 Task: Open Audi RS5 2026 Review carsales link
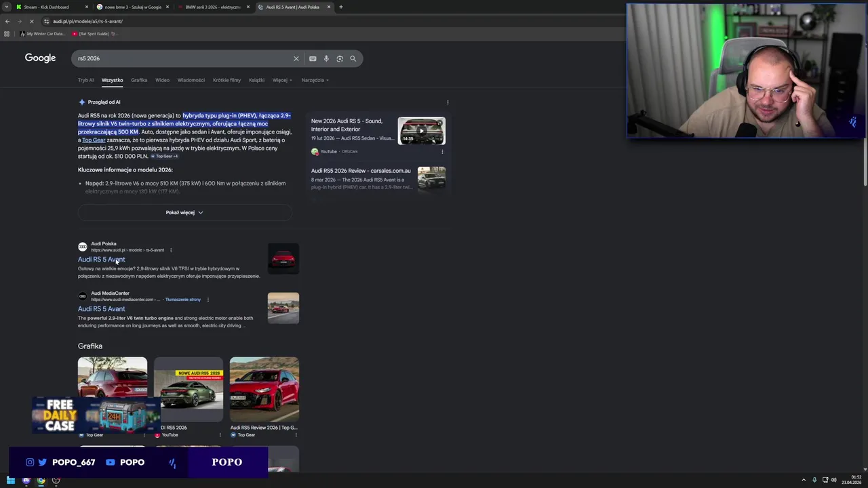click(361, 171)
